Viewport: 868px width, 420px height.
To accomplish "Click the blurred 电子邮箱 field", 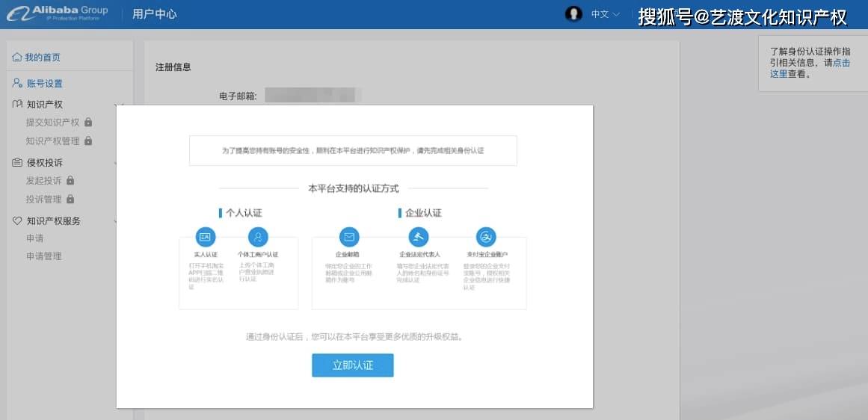I will tap(313, 95).
